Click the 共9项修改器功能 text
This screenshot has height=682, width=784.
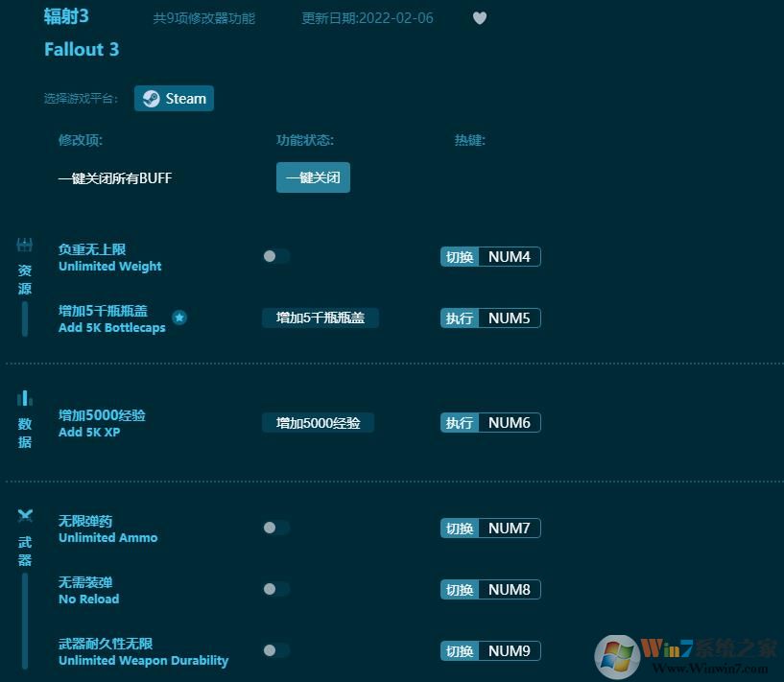(204, 18)
